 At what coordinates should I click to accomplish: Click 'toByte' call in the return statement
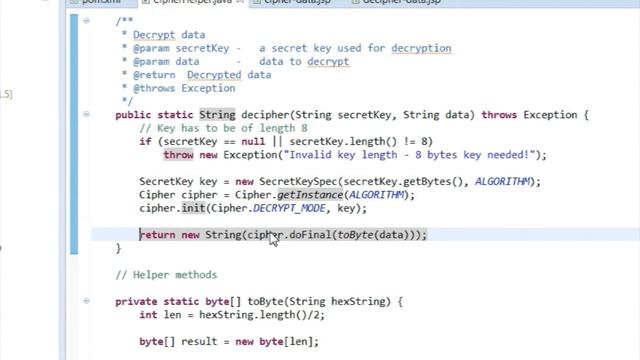(x=355, y=235)
